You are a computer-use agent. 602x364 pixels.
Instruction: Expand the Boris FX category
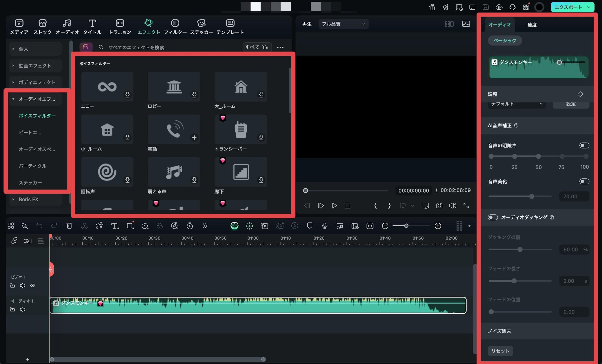click(35, 199)
